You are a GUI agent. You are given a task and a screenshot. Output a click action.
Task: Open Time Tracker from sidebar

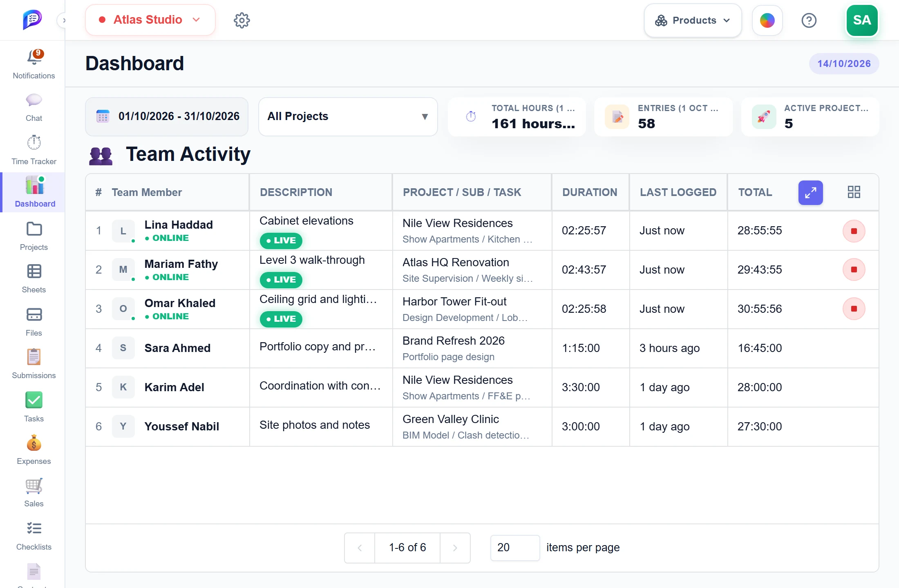pos(34,150)
